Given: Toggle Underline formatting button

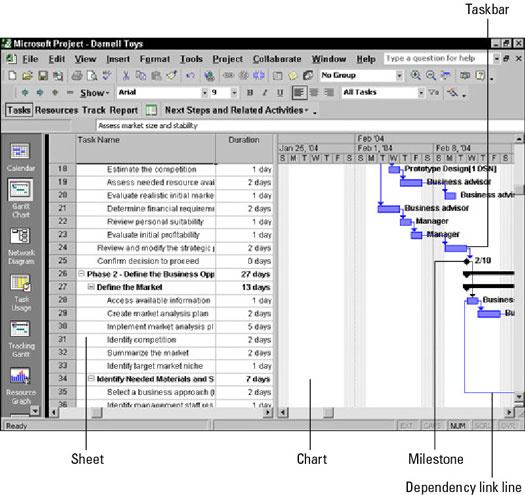Looking at the screenshot, I should point(280,93).
